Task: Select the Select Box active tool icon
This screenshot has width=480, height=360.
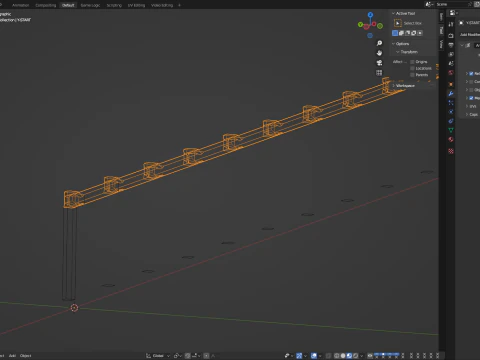Action: pos(398,23)
